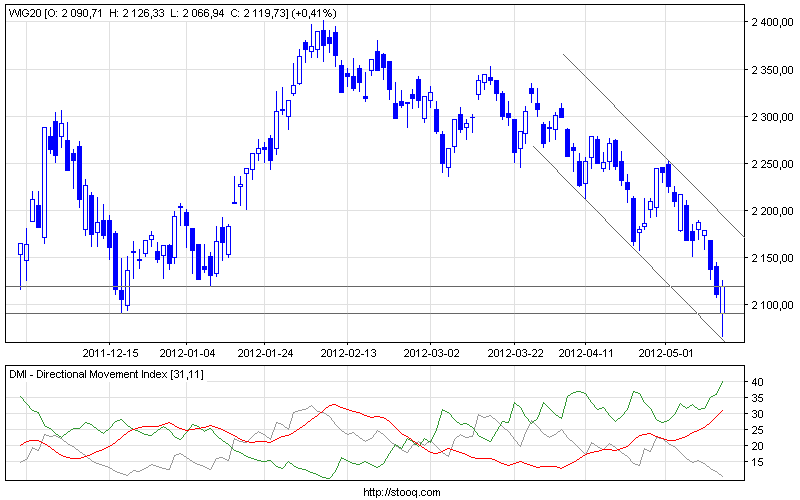Select the 2 350,00 price axis label

point(772,70)
